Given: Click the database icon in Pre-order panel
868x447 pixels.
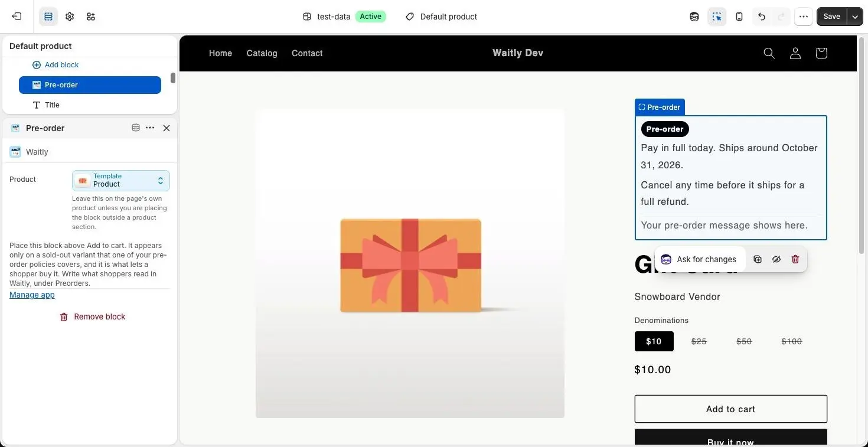Looking at the screenshot, I should pos(136,128).
